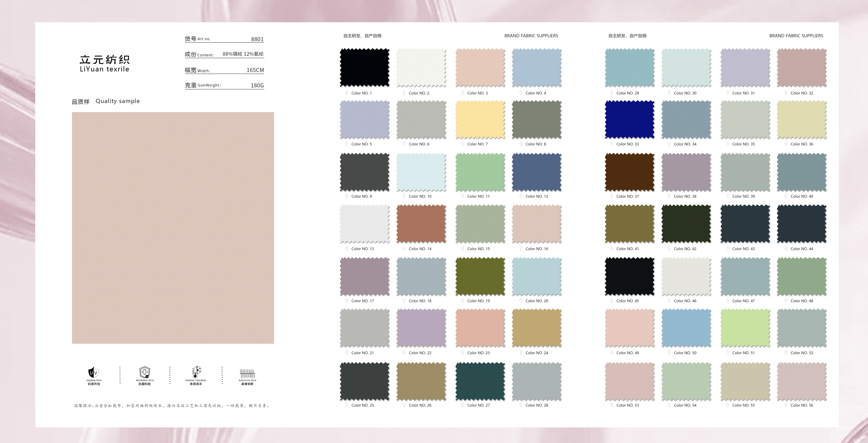Choose the tan gold Color NO. 24 swatch
This screenshot has width=868, height=443.
pos(537,328)
